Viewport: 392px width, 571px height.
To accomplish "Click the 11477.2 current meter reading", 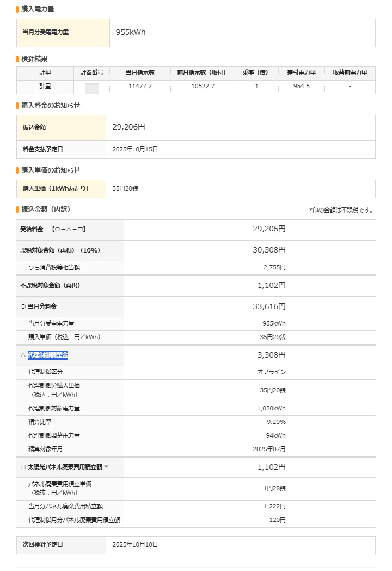I will [x=140, y=87].
